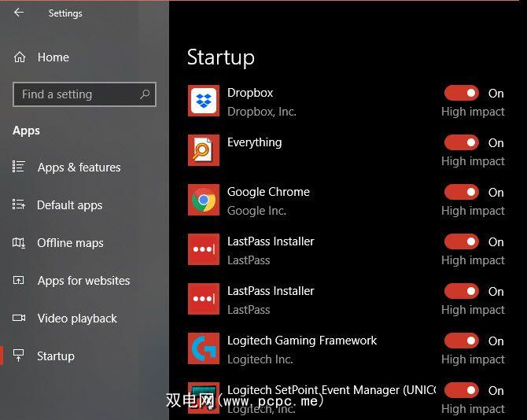Open Apps & features page
527x420 pixels.
coord(79,168)
